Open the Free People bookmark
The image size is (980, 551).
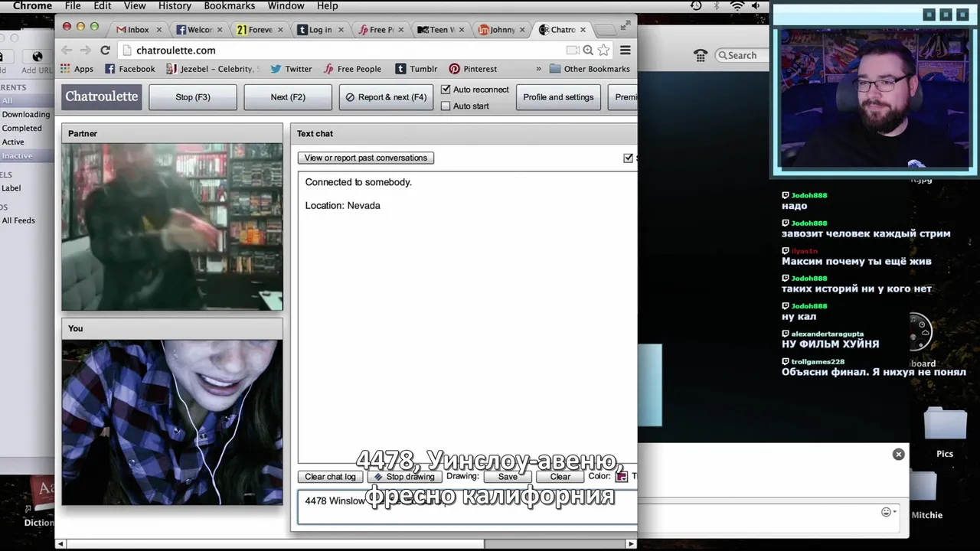click(352, 69)
